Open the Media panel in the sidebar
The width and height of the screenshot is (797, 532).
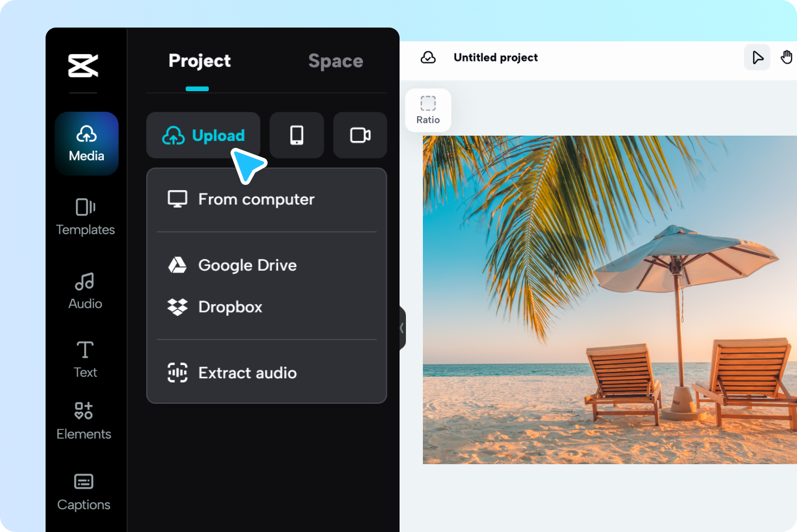[x=86, y=143]
